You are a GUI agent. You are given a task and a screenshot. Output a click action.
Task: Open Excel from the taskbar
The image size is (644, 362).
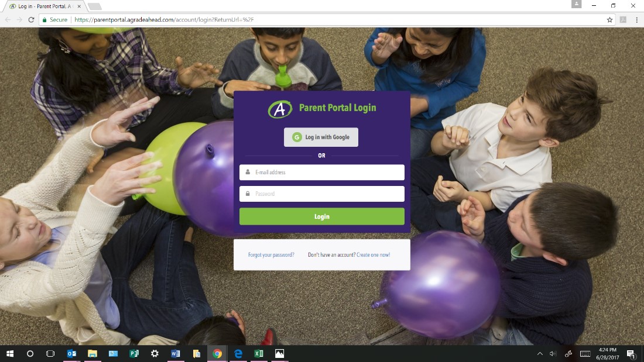[259, 353]
